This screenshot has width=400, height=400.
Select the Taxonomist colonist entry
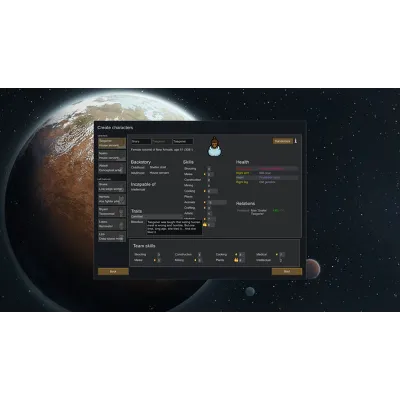[112, 212]
